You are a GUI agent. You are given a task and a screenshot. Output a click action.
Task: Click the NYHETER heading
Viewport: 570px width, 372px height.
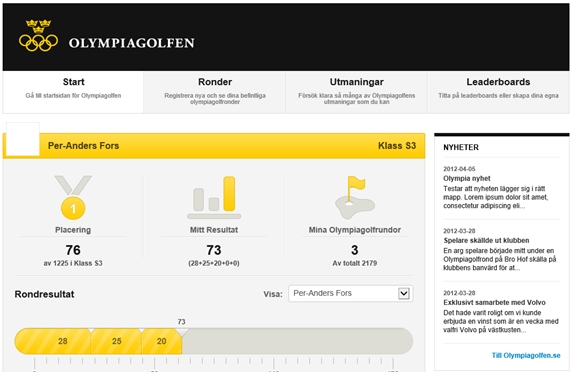[461, 147]
